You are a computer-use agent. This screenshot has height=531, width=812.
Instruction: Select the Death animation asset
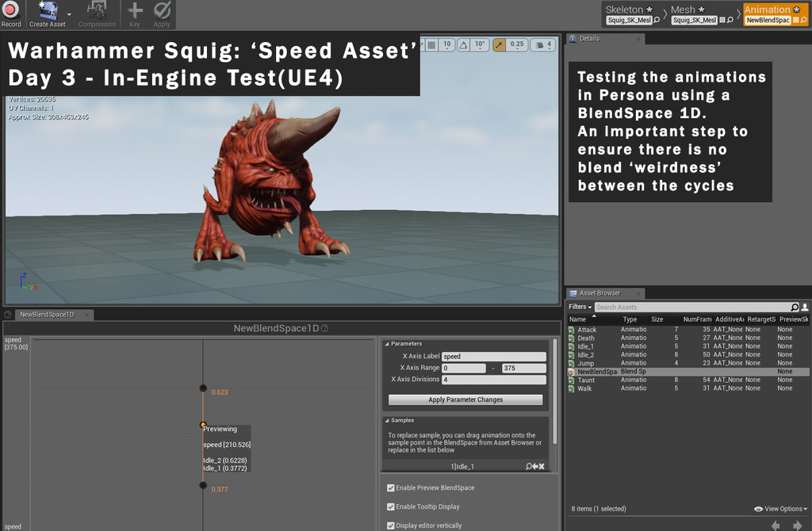(688, 338)
